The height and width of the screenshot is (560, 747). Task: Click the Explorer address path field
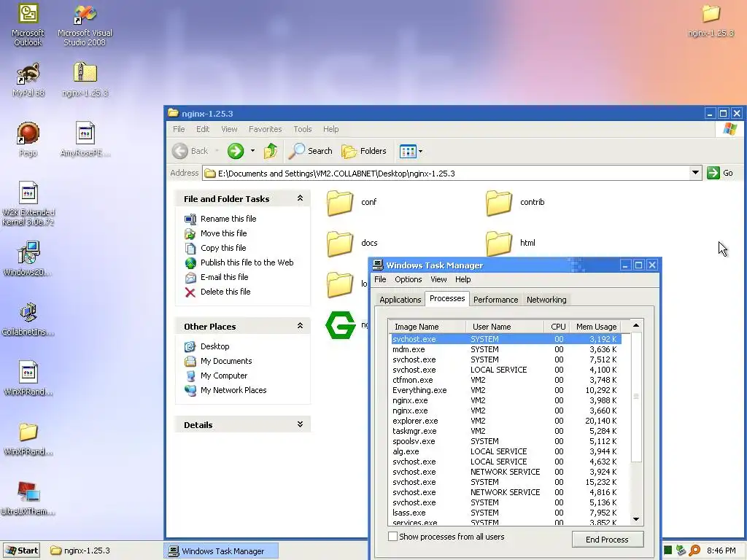pos(446,174)
